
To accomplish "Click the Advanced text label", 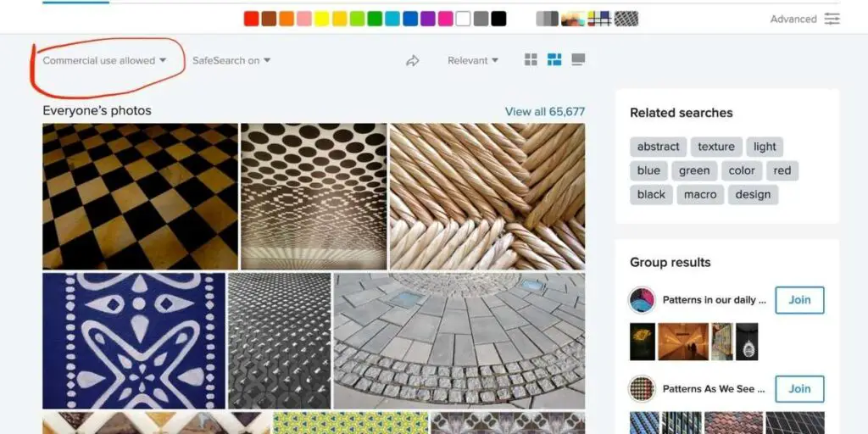I will [x=793, y=19].
